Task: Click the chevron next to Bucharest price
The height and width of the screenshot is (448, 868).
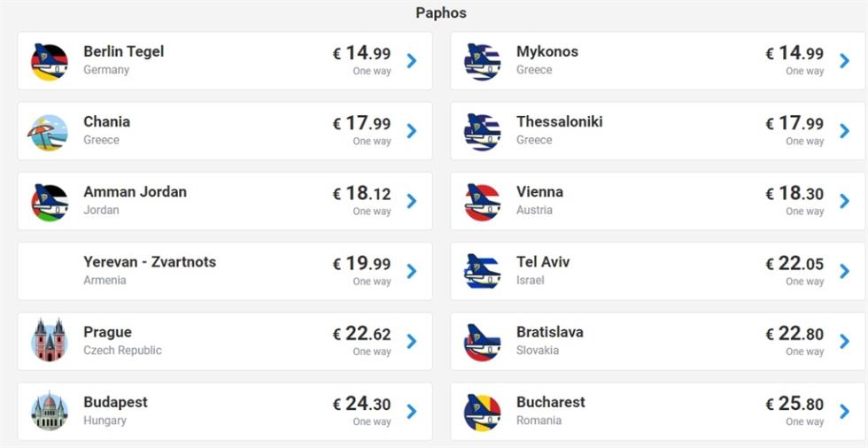Action: pos(844,412)
